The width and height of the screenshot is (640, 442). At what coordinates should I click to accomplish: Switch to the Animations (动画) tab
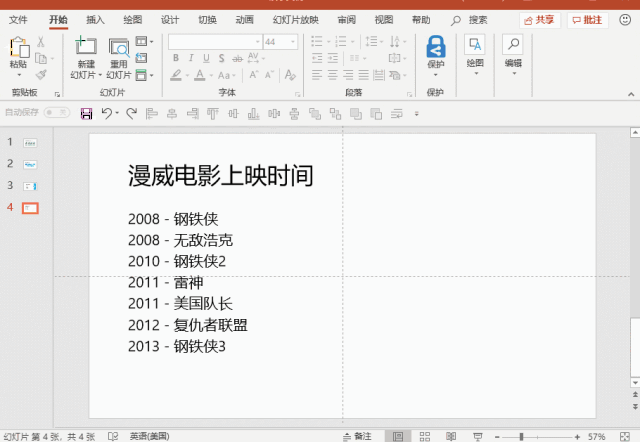click(244, 20)
